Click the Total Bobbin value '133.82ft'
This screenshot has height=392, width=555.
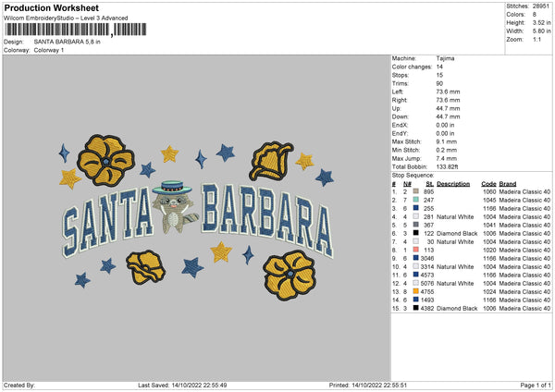[447, 166]
